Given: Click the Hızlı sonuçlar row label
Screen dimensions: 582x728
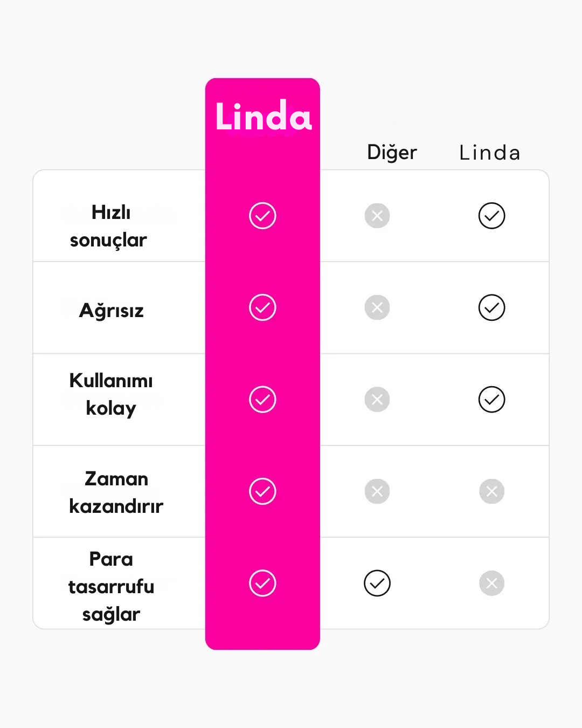Looking at the screenshot, I should pyautogui.click(x=110, y=226).
